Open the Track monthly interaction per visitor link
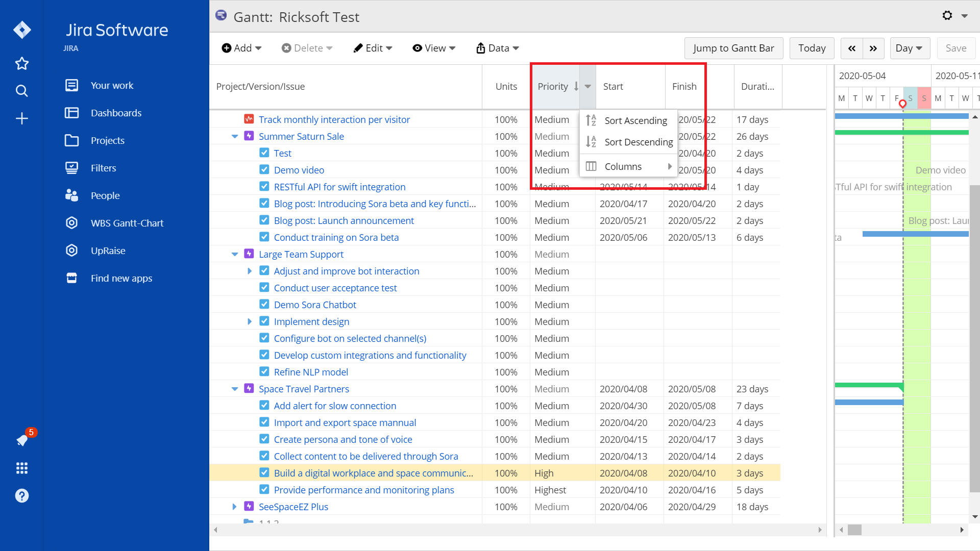Image resolution: width=980 pixels, height=551 pixels. [334, 119]
